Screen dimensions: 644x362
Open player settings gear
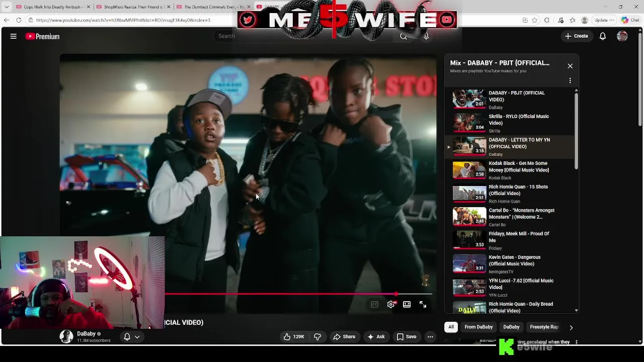click(391, 304)
